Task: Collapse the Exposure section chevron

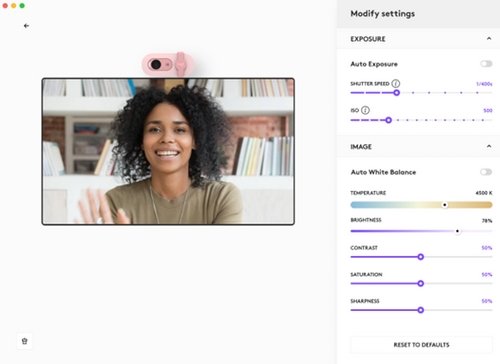Action: [489, 38]
